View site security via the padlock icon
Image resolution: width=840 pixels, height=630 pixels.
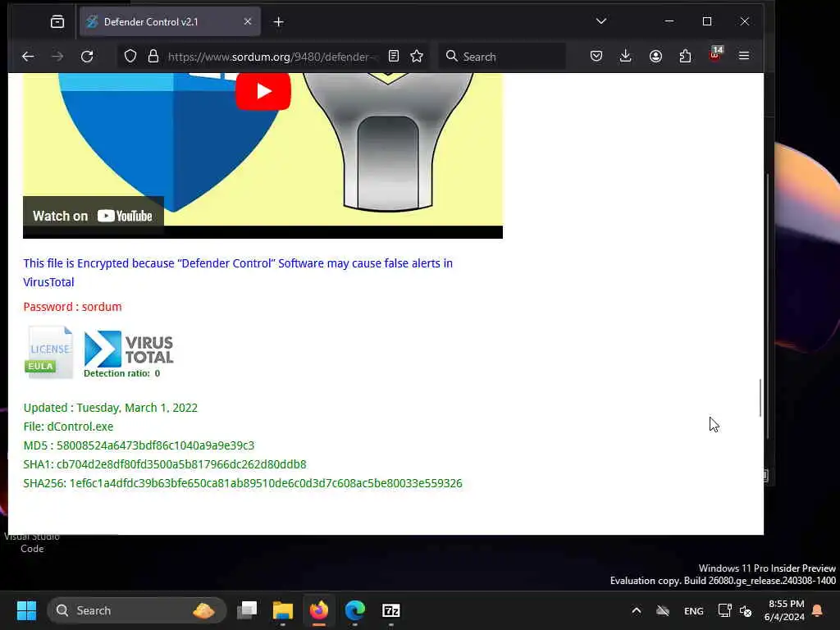tap(153, 57)
